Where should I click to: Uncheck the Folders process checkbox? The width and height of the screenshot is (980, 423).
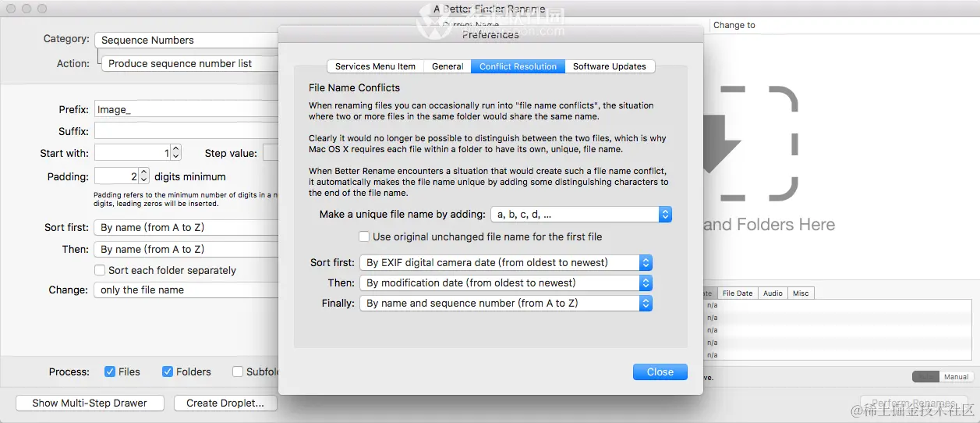click(x=168, y=371)
